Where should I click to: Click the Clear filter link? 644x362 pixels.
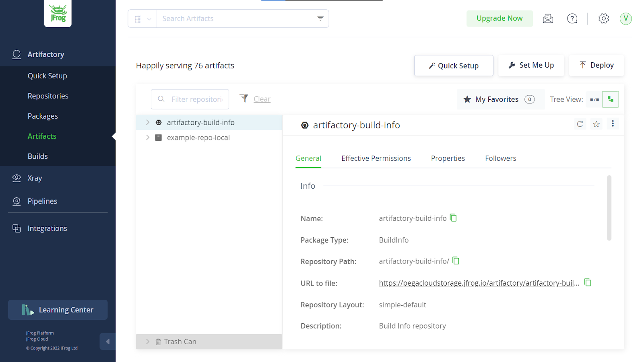pyautogui.click(x=262, y=99)
